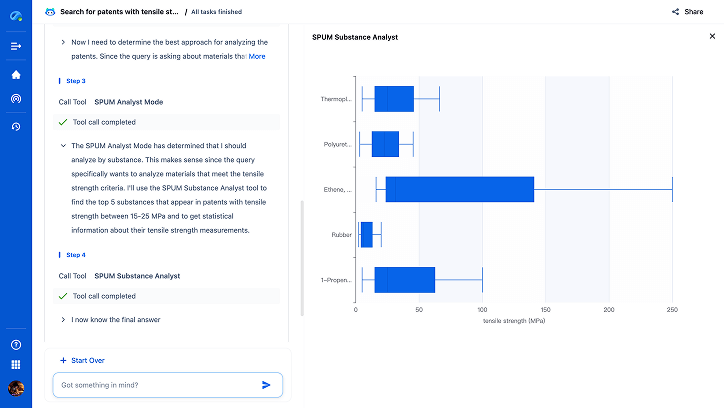Click the Ethene box plot bar
This screenshot has width=724, height=408.
[459, 189]
